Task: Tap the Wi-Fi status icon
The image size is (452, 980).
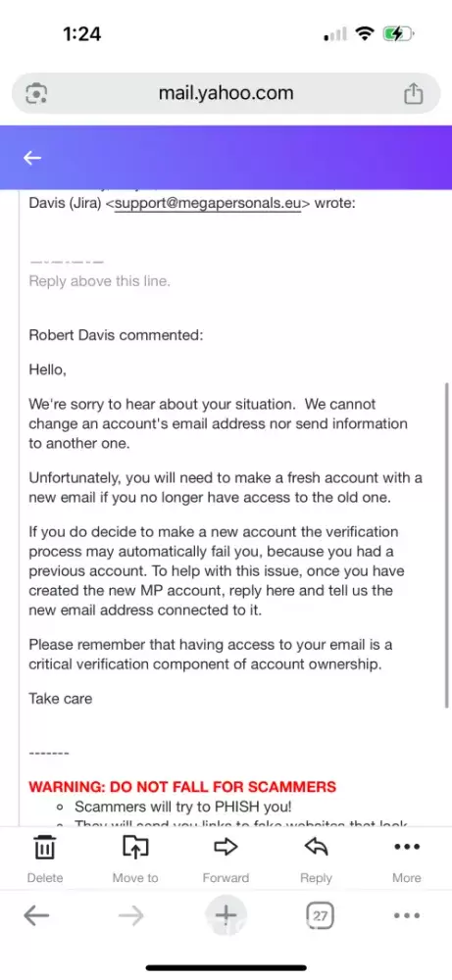Action: point(365,33)
